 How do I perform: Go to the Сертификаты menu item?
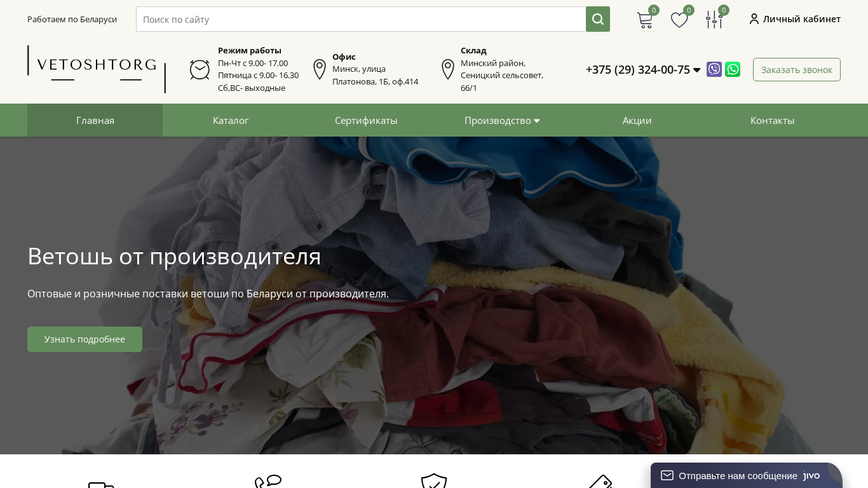[x=366, y=120]
